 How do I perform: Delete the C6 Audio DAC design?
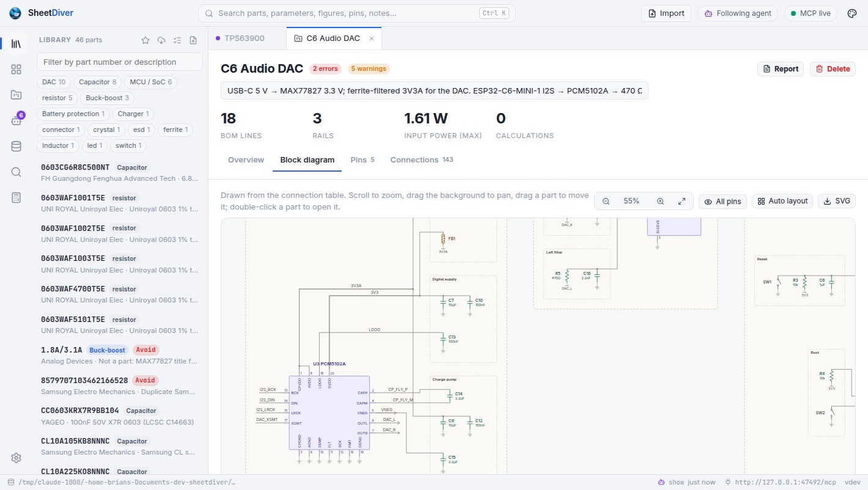click(x=833, y=69)
